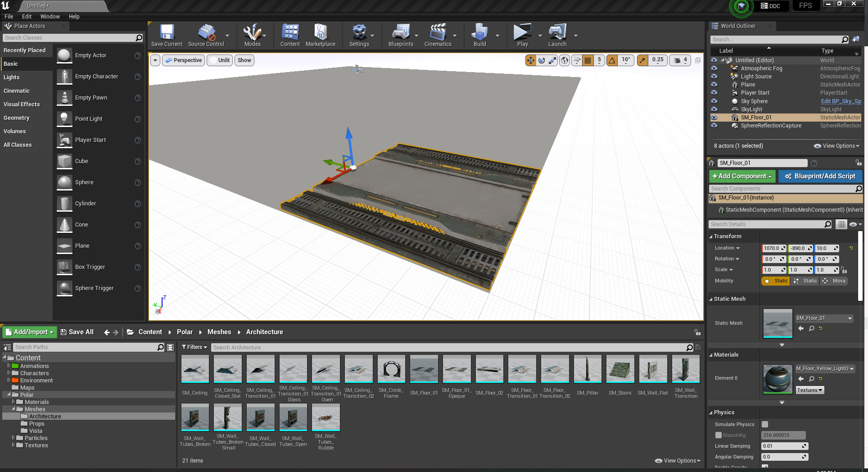Toggle visibility of the Plane actor
Viewport: 868px width, 472px height.
click(714, 85)
